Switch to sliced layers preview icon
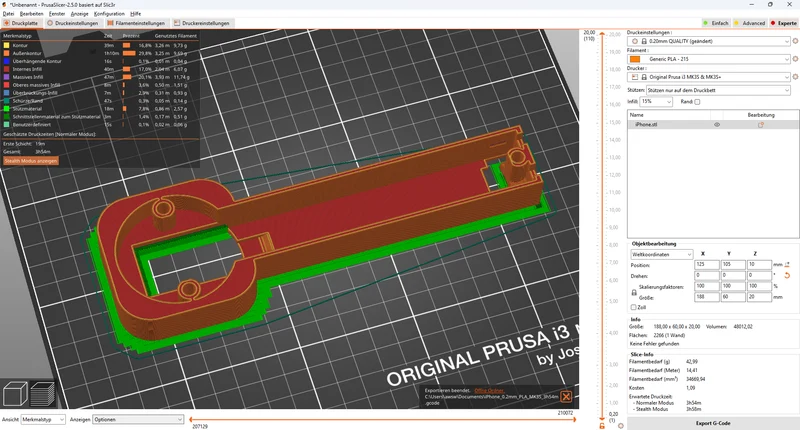800x430 pixels. click(x=42, y=394)
